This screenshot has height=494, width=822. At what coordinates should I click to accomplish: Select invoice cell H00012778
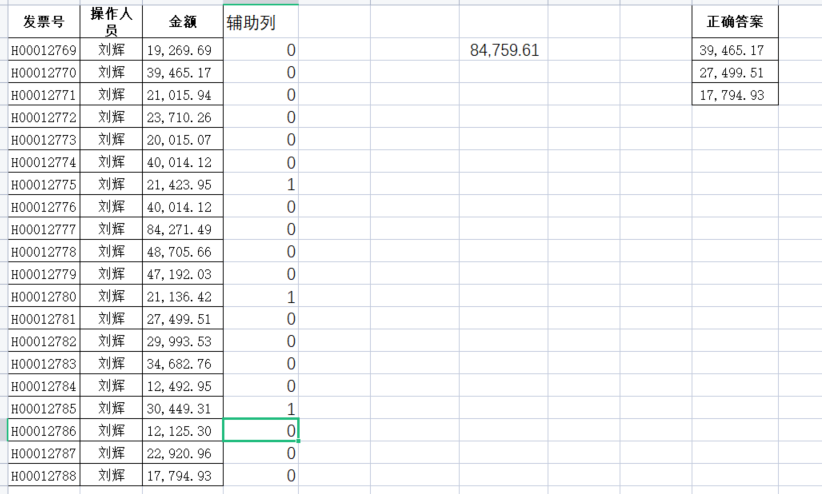click(x=44, y=252)
